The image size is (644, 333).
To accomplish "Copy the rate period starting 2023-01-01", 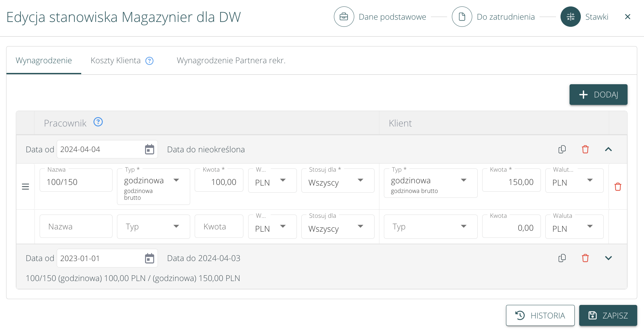I will click(x=562, y=258).
